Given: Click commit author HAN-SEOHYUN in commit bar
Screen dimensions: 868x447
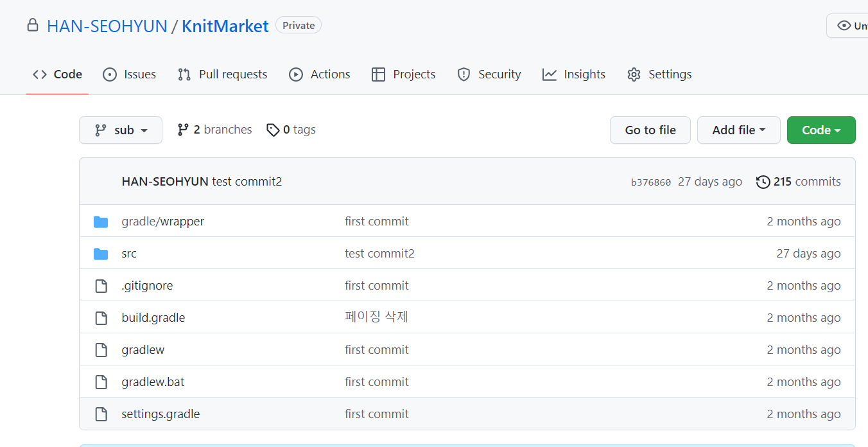Looking at the screenshot, I should tap(165, 182).
